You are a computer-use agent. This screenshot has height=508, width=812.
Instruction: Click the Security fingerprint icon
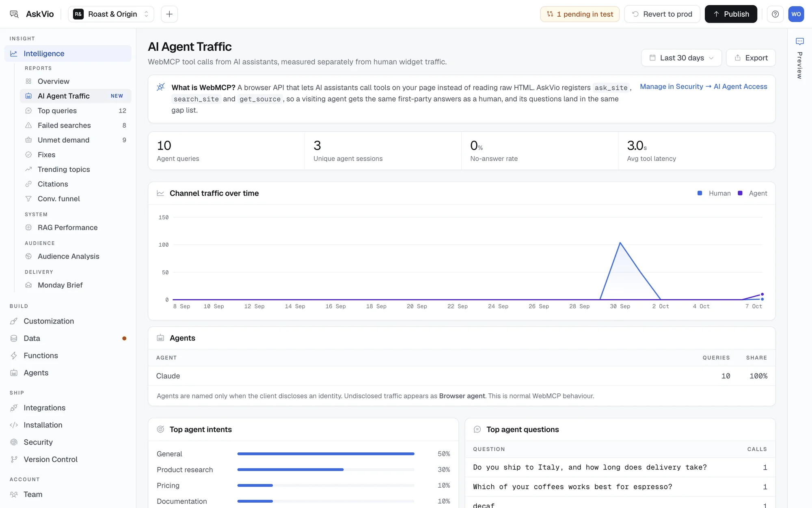tap(14, 442)
